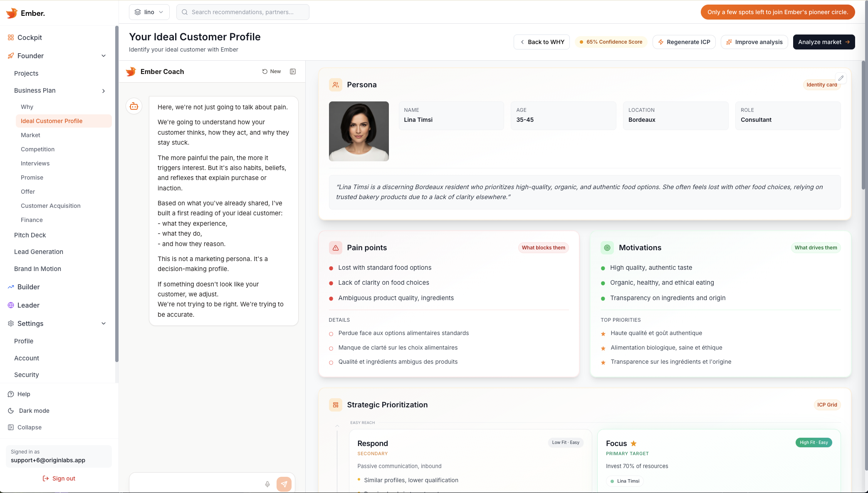
Task: Check the 65% Confidence Score indicator
Action: coord(611,42)
